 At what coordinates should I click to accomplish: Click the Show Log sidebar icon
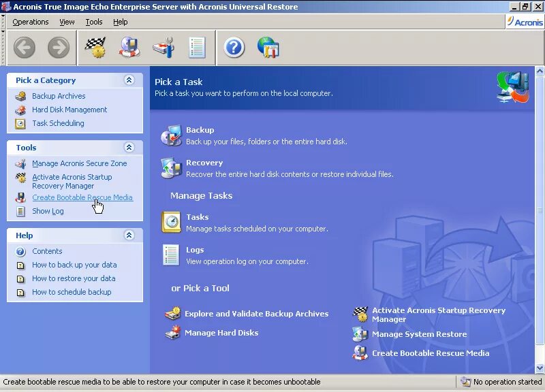pos(20,211)
